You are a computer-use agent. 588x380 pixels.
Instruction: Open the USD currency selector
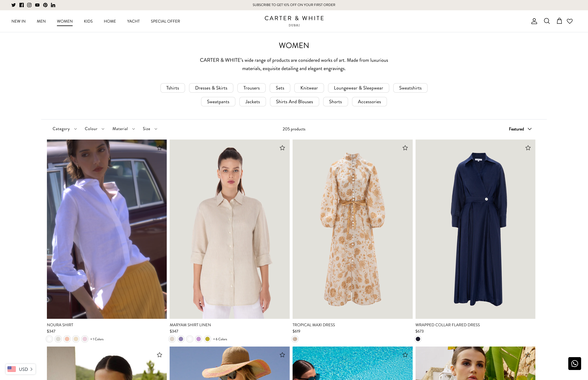coord(20,369)
